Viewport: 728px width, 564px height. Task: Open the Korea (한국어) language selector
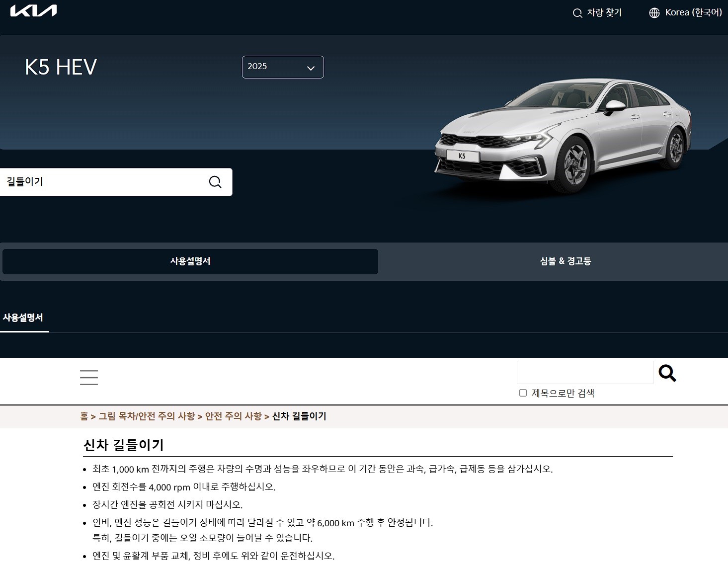click(x=686, y=13)
